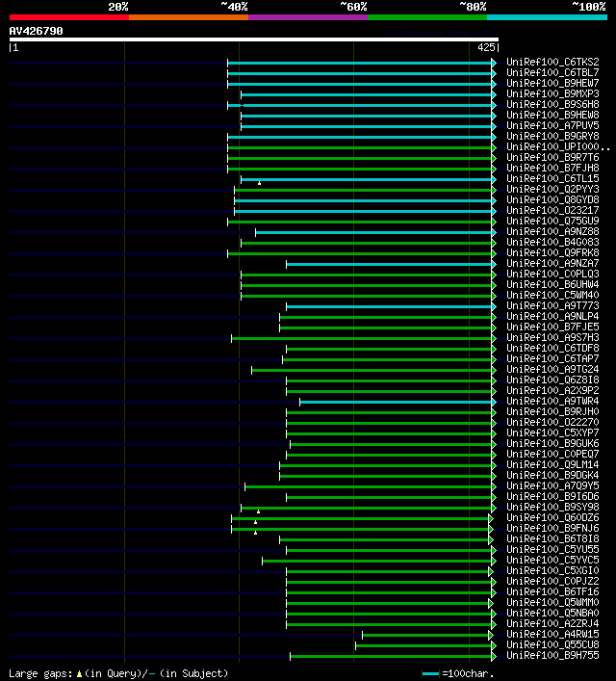Screen dimensions: 616x681
Task: Open hit UniRef100_B9MXP3
Action: point(552,93)
